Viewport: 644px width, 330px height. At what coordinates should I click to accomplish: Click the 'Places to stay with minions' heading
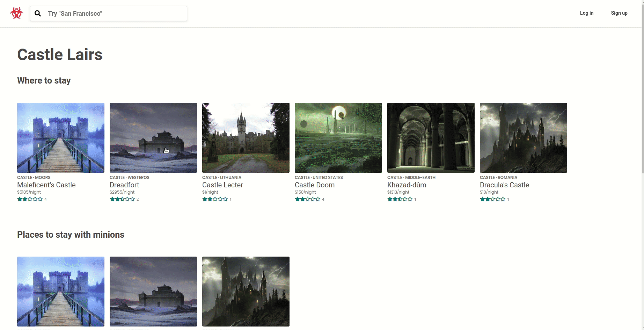pos(71,235)
